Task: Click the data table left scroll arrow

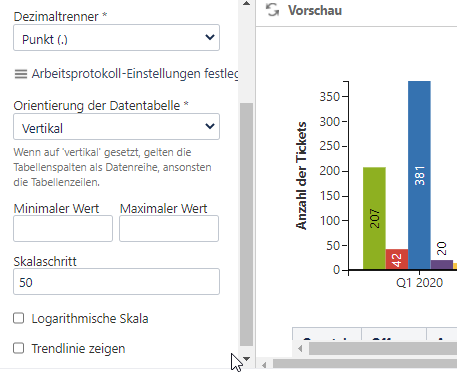Action: [300, 349]
